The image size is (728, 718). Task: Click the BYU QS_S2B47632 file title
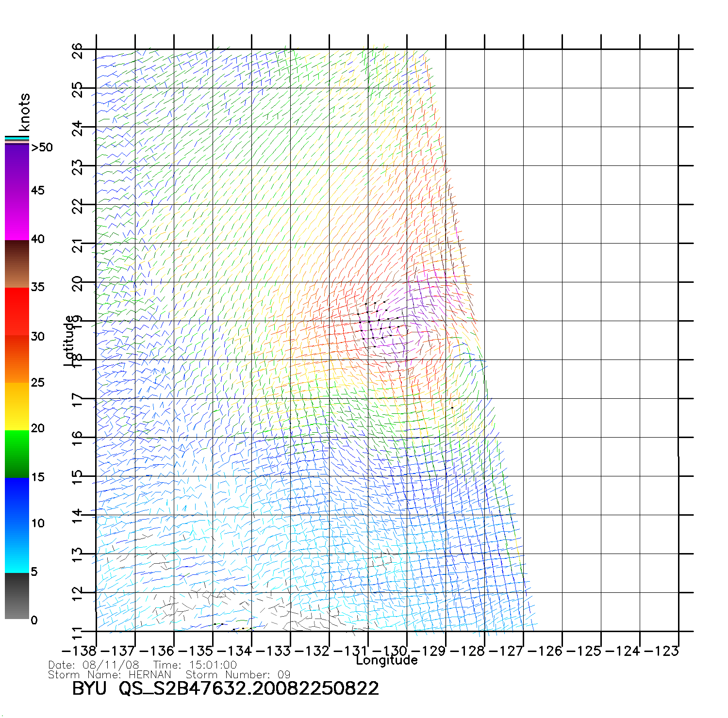[x=225, y=688]
